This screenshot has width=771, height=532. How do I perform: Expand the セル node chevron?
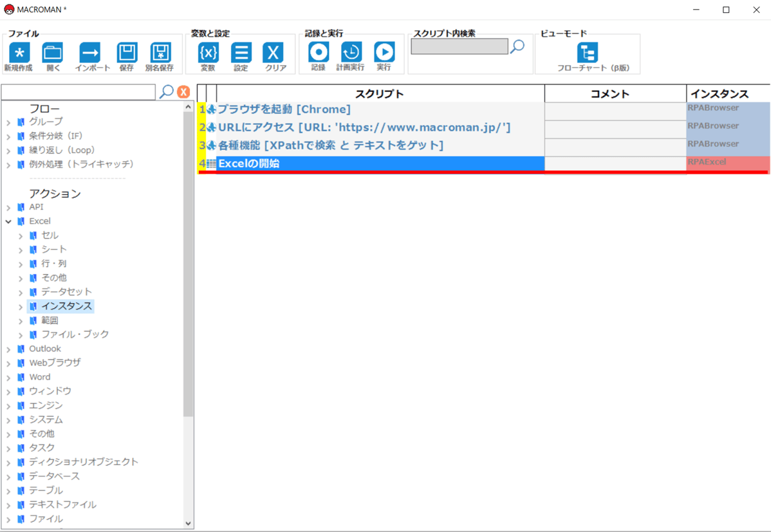[x=21, y=236]
